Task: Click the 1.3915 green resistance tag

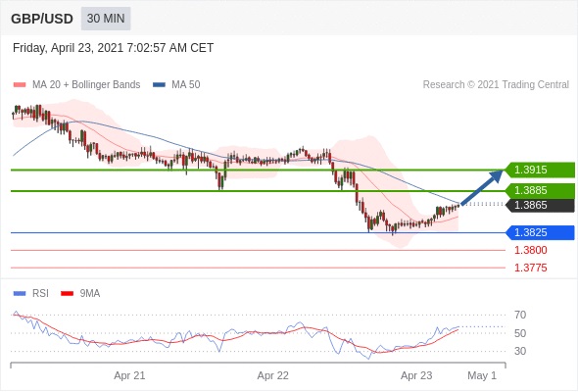Action: [541, 170]
